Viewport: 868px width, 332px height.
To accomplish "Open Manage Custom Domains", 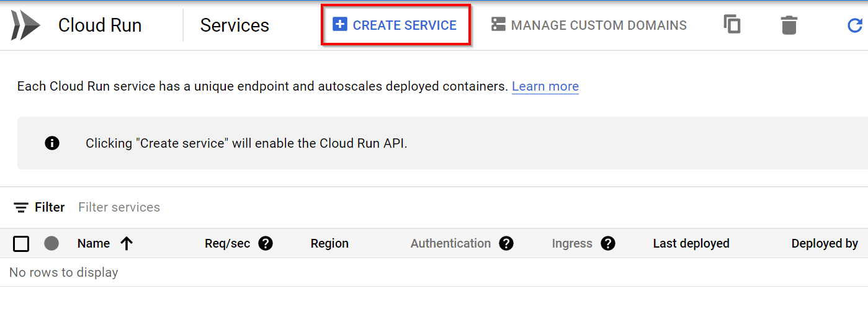I will pos(589,25).
